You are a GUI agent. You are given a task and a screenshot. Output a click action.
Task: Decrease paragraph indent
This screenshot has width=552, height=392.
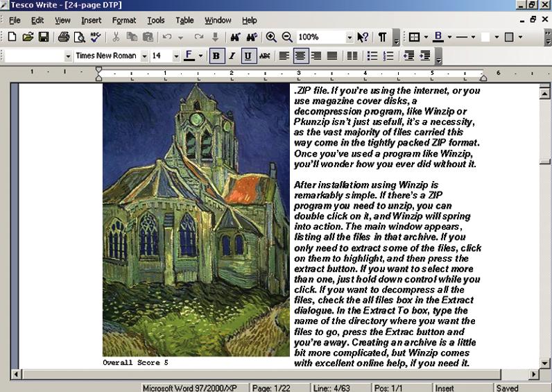[x=408, y=56]
